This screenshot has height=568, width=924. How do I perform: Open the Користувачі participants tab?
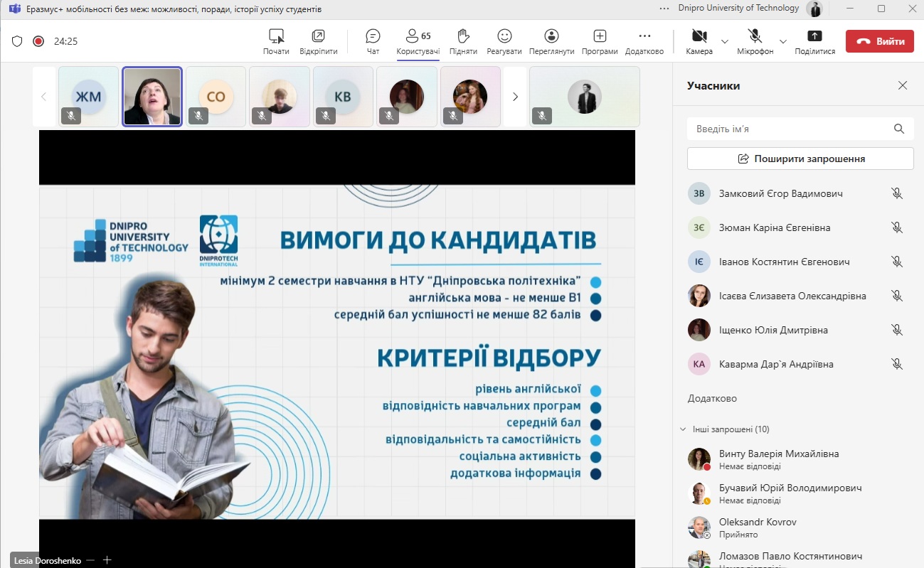tap(418, 41)
